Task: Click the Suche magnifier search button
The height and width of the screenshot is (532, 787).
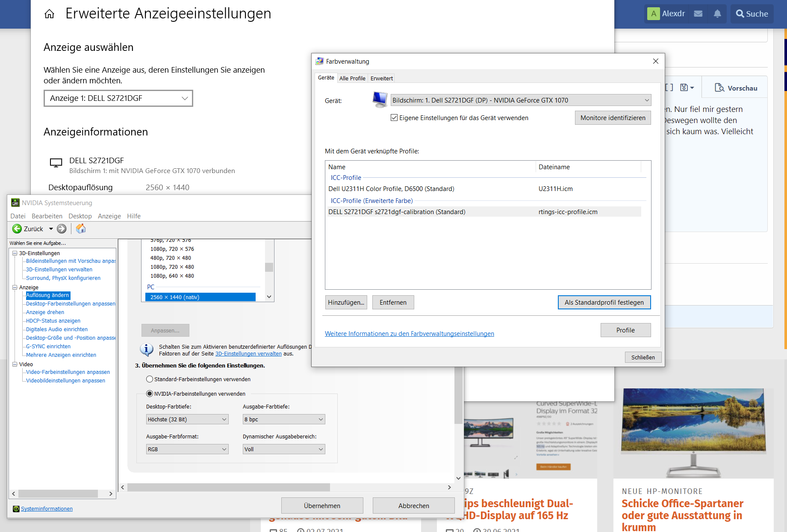Action: click(752, 14)
